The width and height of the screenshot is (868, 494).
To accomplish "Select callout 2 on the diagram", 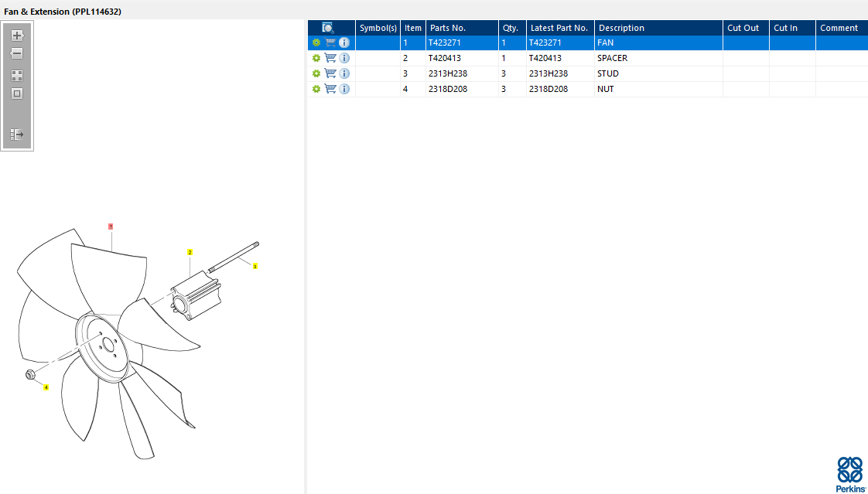I will coord(190,252).
